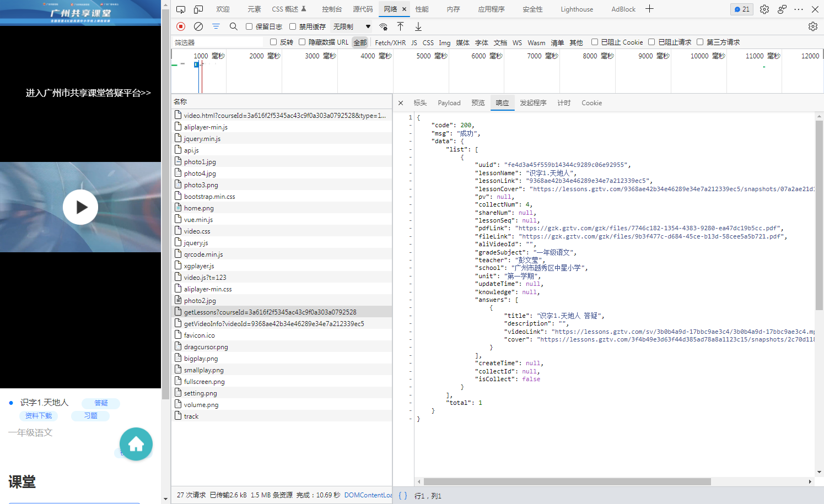Enable the 禁用缓存 checkbox

click(293, 26)
